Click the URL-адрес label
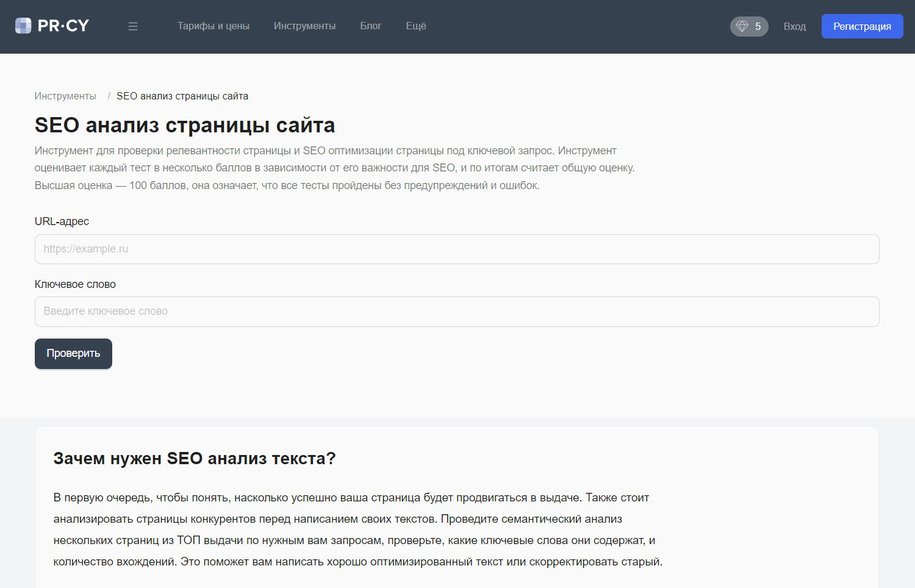The image size is (915, 588). click(62, 221)
